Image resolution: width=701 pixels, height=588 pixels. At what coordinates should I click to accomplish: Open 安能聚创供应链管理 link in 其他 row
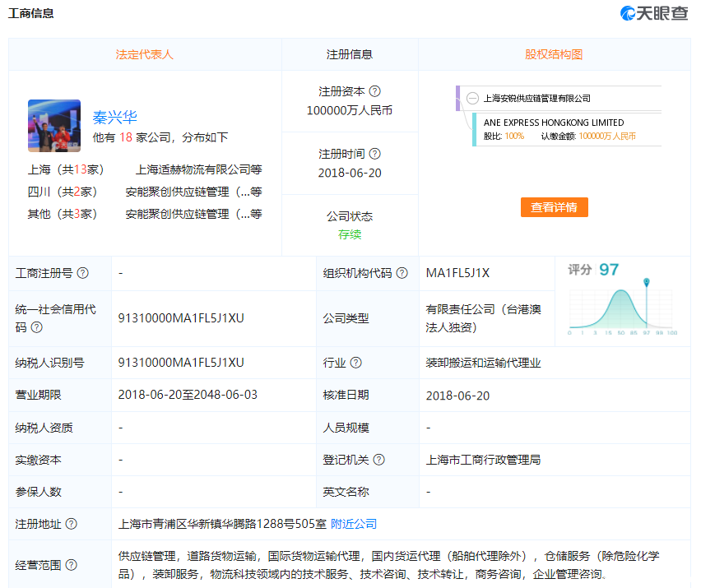(x=193, y=214)
